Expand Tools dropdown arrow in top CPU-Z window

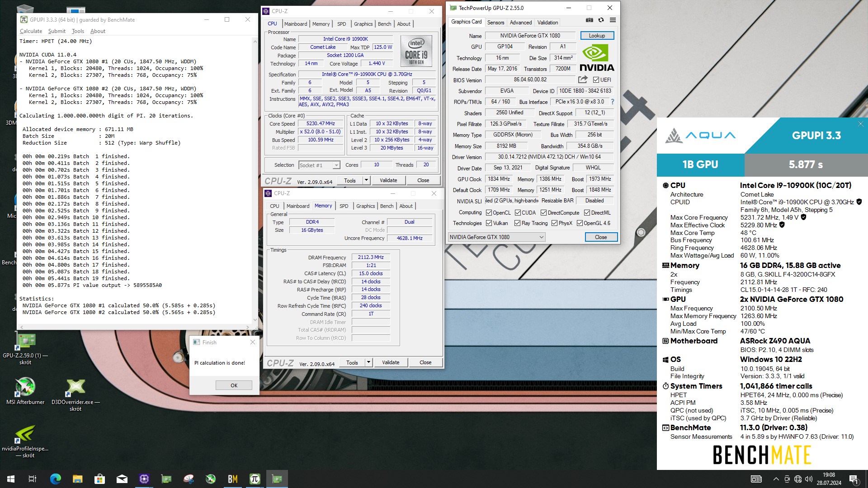click(367, 181)
